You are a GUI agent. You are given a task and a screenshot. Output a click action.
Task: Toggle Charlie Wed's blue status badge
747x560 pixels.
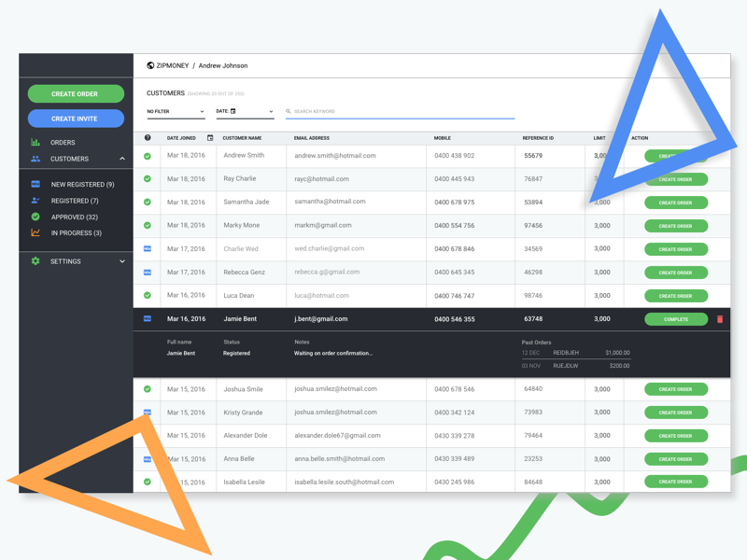pos(147,249)
